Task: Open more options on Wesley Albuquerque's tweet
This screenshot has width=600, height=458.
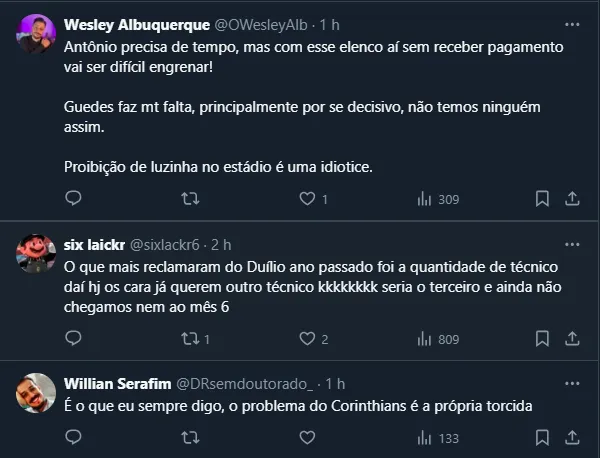Action: click(572, 23)
